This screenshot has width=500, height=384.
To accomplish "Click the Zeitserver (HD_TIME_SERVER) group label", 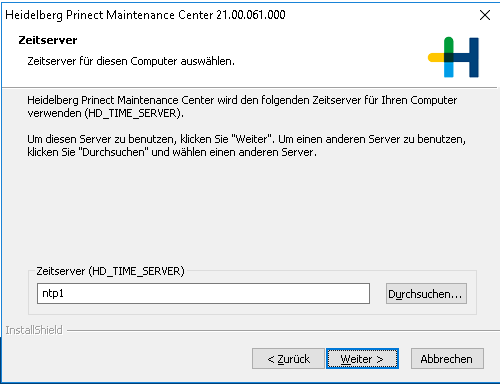I will coord(110,271).
